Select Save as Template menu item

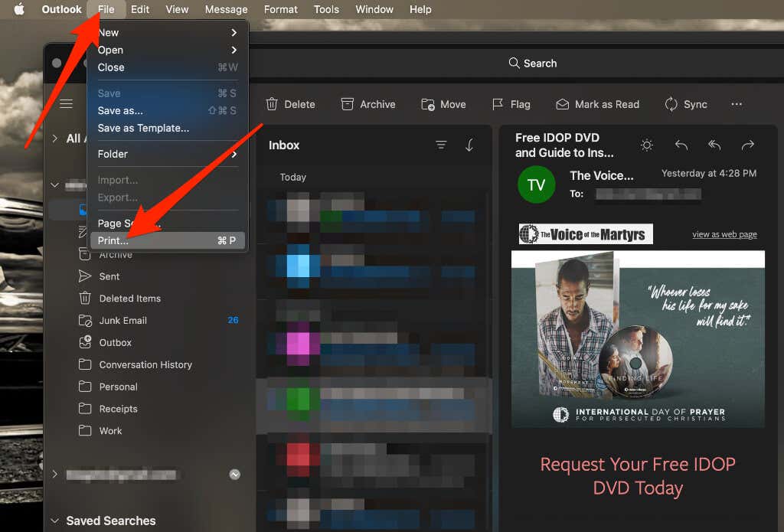(x=143, y=128)
